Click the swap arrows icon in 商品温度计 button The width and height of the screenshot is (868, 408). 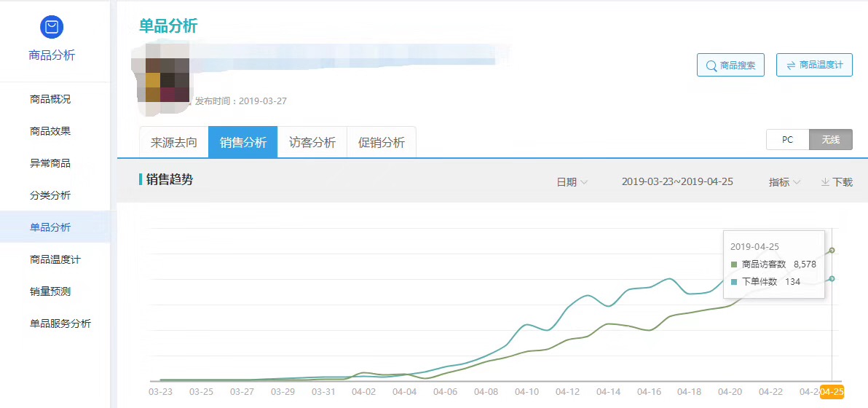coord(790,66)
